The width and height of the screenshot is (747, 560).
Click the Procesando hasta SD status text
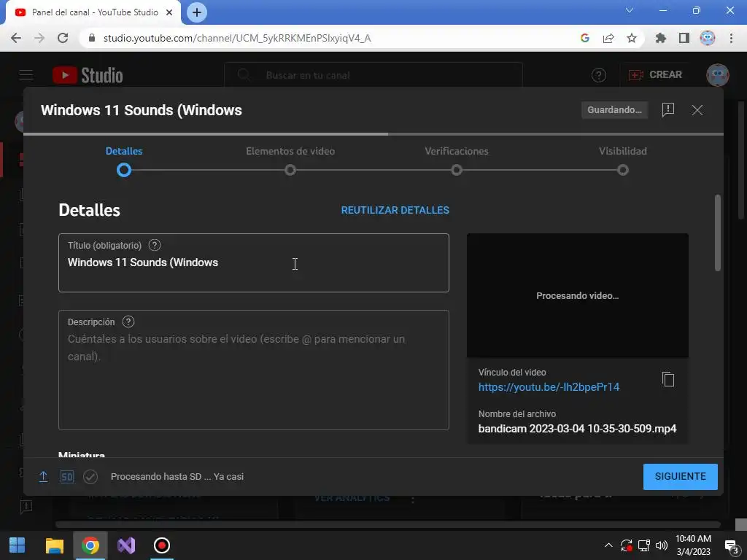click(177, 477)
